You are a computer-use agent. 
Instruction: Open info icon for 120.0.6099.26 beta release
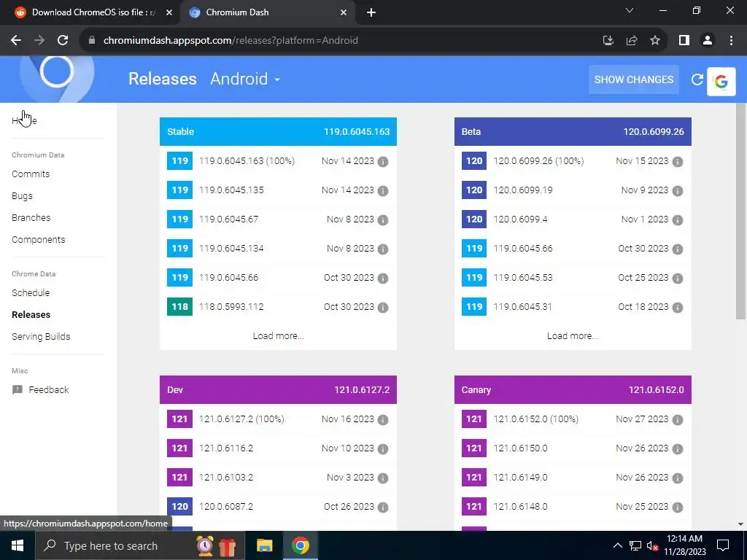[x=678, y=162]
